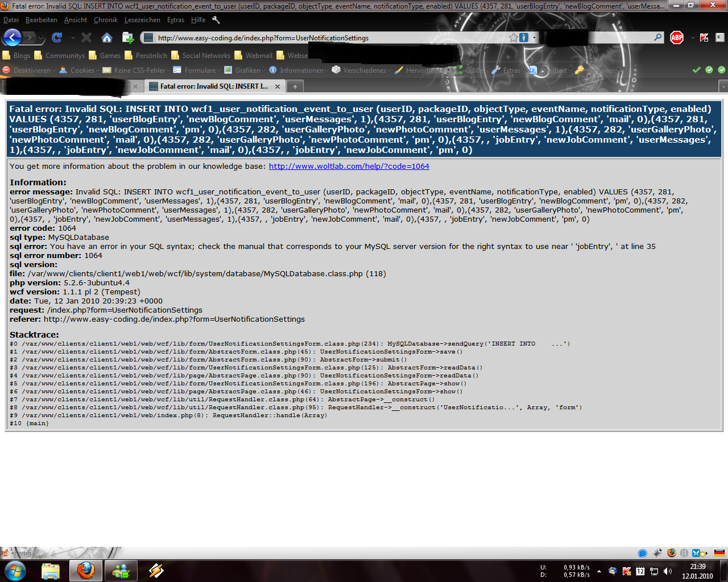Open Winamp from the Windows taskbar

156,570
